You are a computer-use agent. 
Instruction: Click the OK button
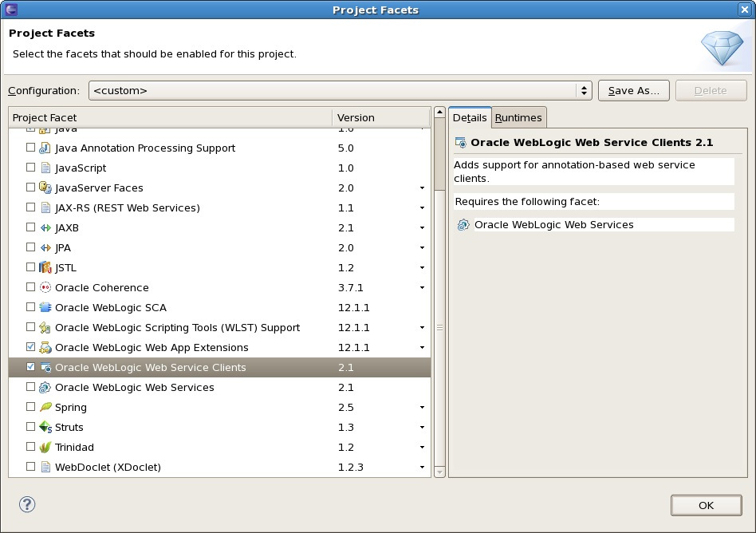point(707,506)
